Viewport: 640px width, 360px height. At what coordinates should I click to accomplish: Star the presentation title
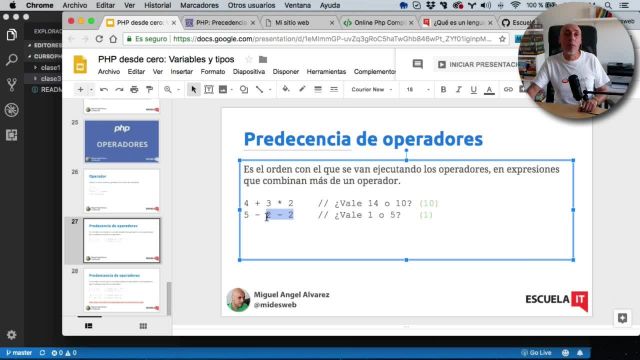click(x=249, y=59)
